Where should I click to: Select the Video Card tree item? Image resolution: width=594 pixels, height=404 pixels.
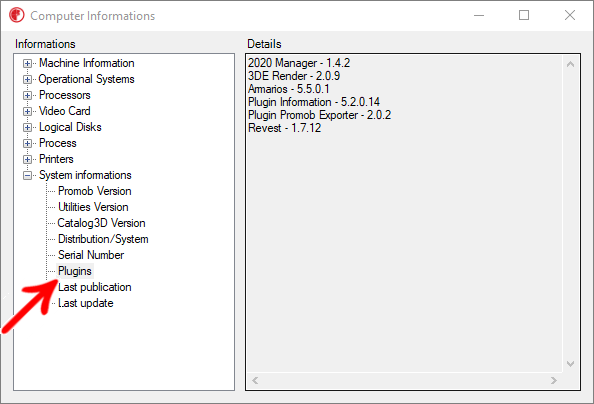[65, 111]
